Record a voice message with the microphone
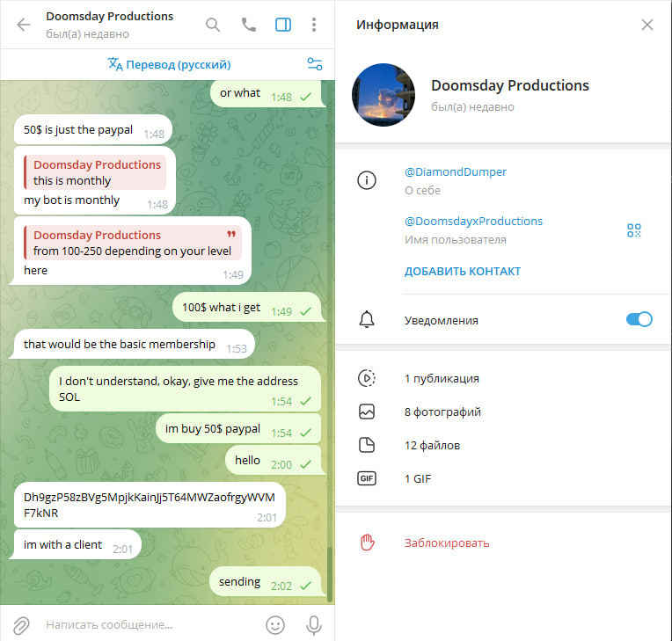 (x=314, y=625)
